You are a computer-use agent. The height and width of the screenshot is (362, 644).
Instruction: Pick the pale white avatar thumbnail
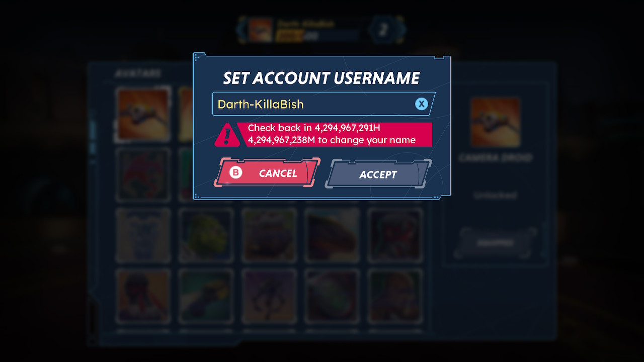143,235
